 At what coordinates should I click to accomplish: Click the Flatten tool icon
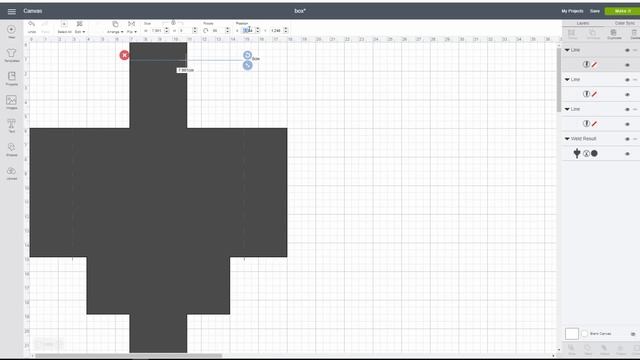pyautogui.click(x=620, y=349)
